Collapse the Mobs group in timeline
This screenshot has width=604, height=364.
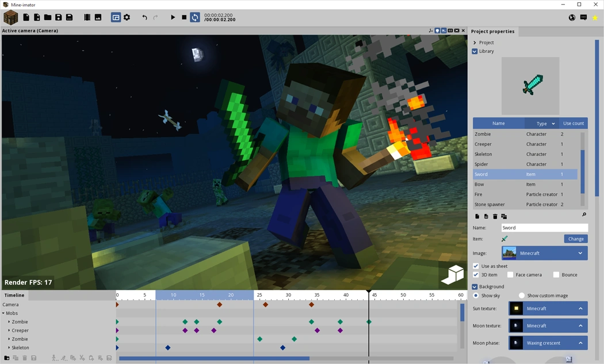[x=3, y=313]
